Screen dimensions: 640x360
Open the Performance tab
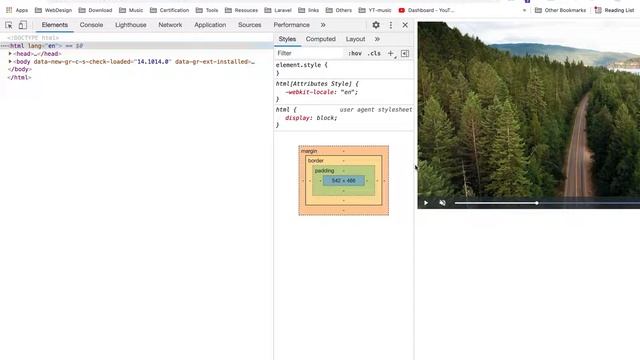tap(291, 25)
